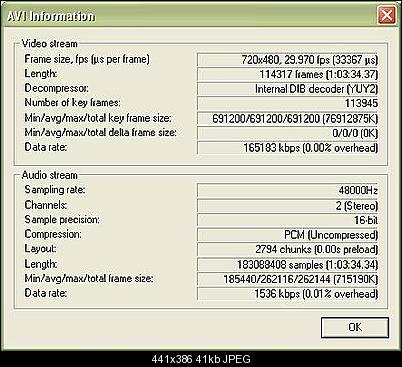Click the Decompressor label
The width and height of the screenshot is (402, 367).
[56, 88]
